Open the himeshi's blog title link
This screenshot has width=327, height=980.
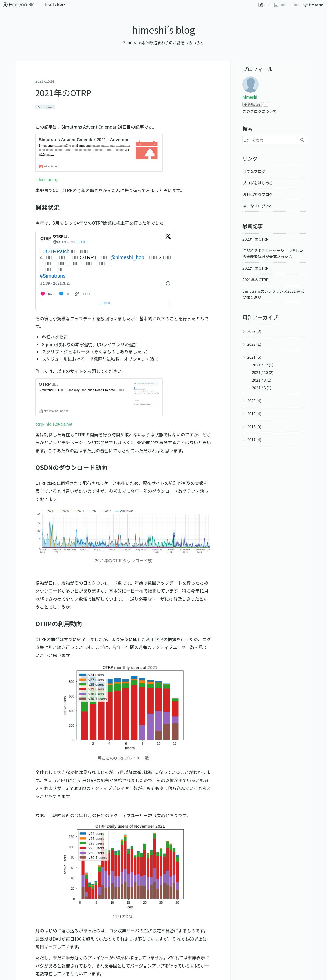pyautogui.click(x=163, y=30)
